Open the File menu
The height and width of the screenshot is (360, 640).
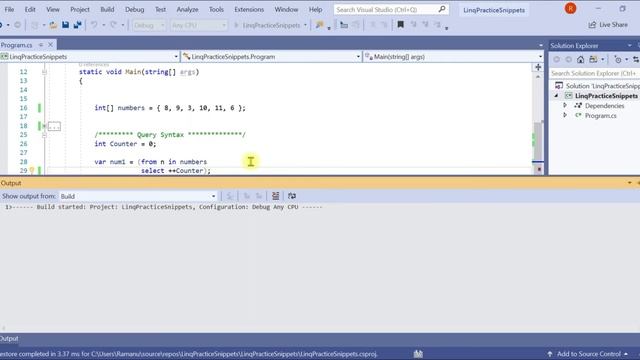[x=9, y=9]
